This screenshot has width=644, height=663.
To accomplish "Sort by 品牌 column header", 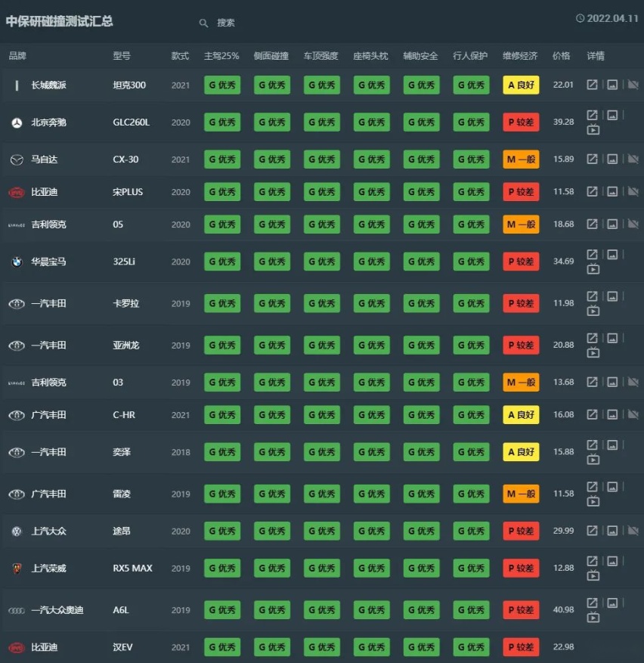I will point(17,56).
